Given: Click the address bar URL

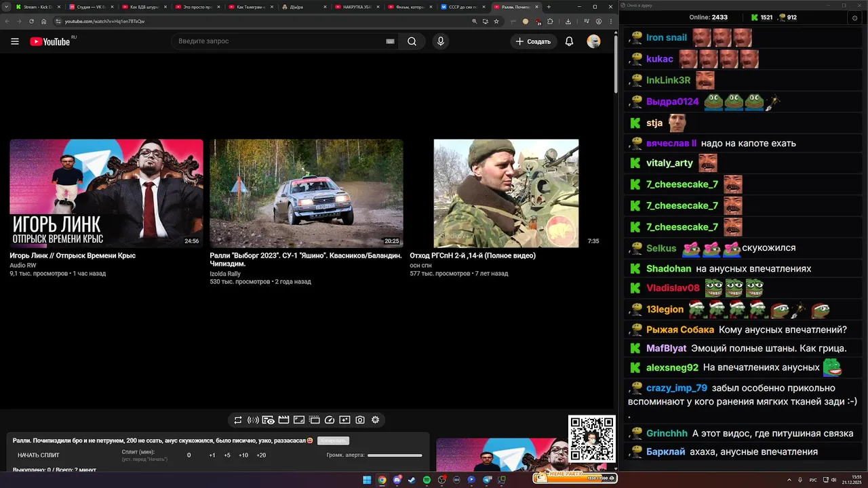Looking at the screenshot, I should (104, 21).
